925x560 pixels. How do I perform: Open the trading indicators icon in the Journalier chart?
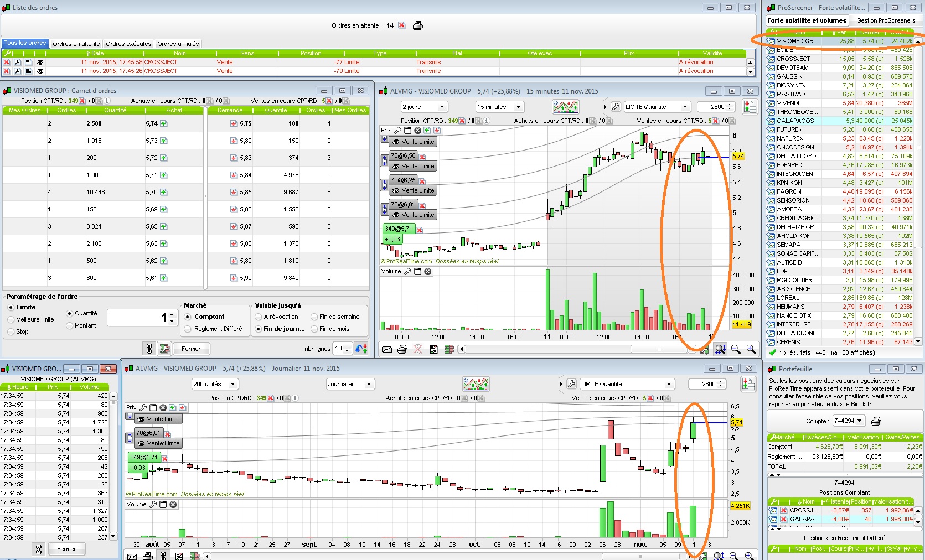click(476, 384)
